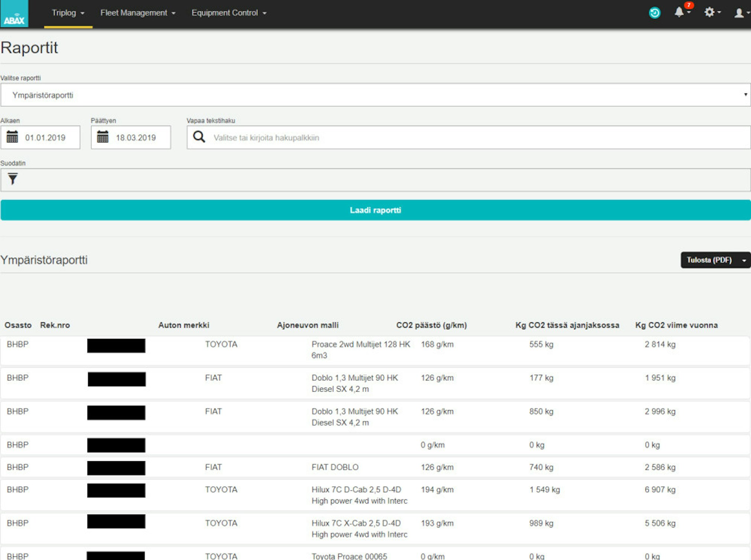Click the Vapaa tekstihaku search field
Viewport: 751px width, 560px height.
(469, 137)
